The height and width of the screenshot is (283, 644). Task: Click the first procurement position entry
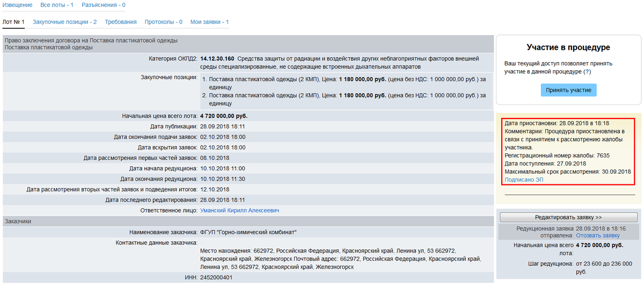click(343, 83)
